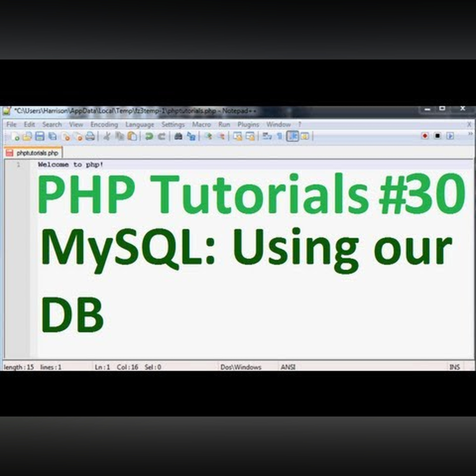The width and height of the screenshot is (476, 476).
Task: Paste with the clipboard icon
Action: click(132, 136)
